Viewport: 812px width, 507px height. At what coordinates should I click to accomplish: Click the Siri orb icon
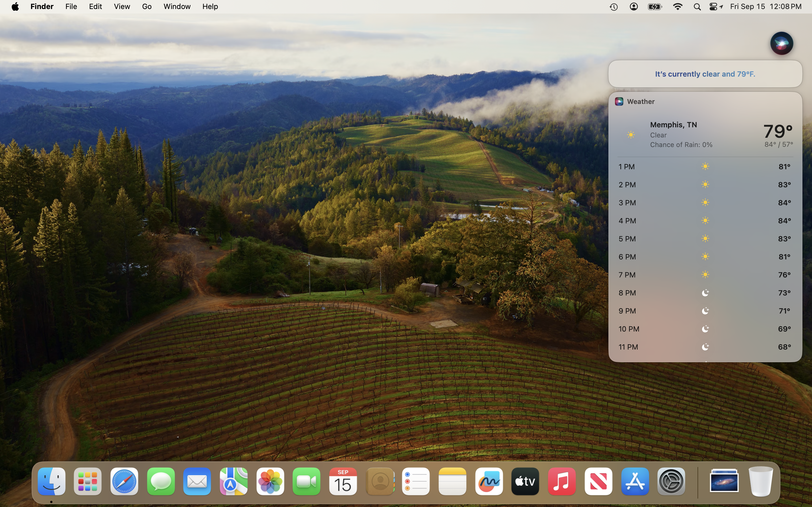781,44
